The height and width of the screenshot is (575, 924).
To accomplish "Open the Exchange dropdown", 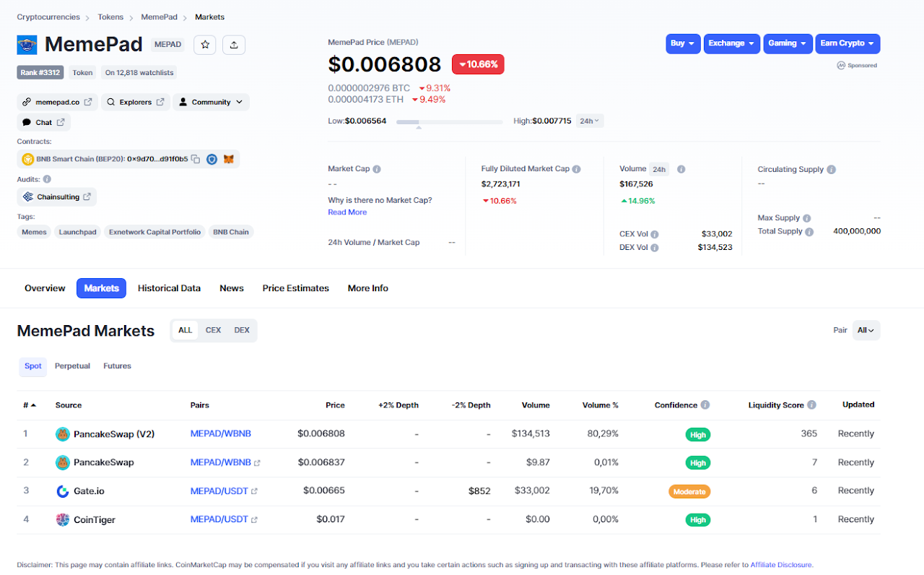I will [x=732, y=43].
